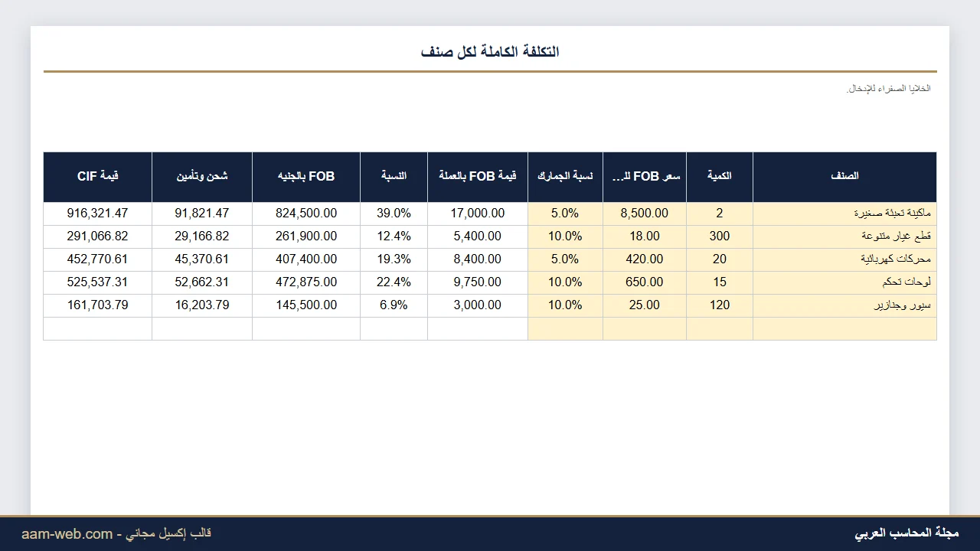Select percentage cell 6.9%
The image size is (980, 551).
394,305
